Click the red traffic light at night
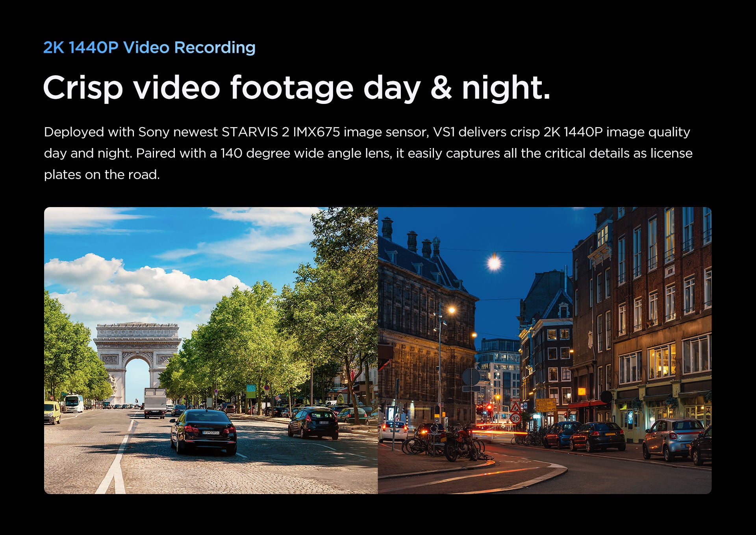This screenshot has height=535, width=756. [489, 406]
